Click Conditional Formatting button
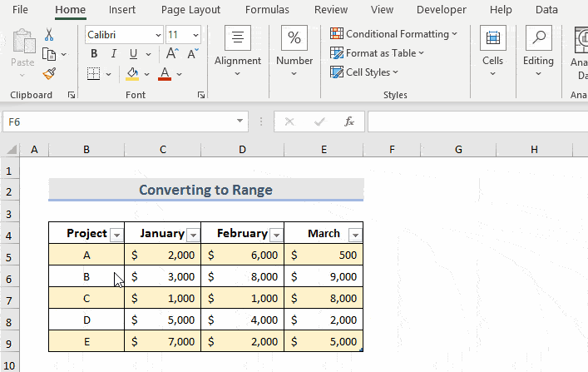 tap(393, 34)
